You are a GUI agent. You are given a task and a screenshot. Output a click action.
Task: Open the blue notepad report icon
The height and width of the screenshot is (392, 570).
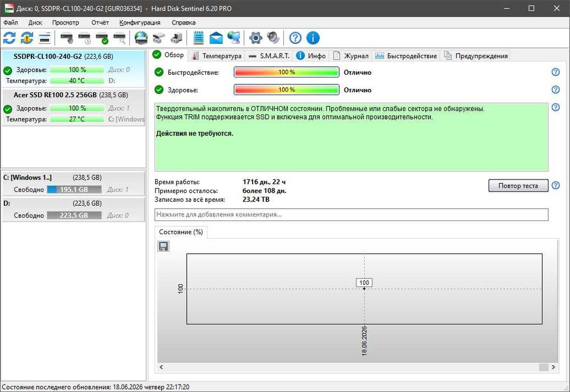click(x=198, y=38)
